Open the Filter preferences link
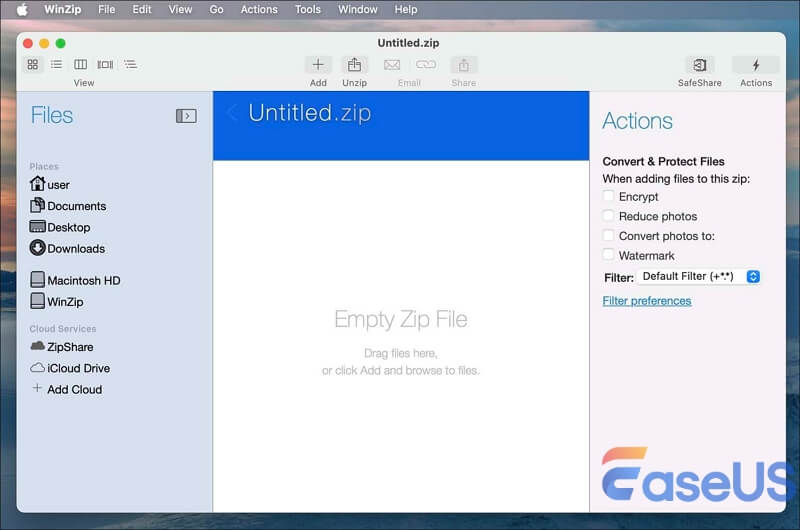 click(x=646, y=301)
